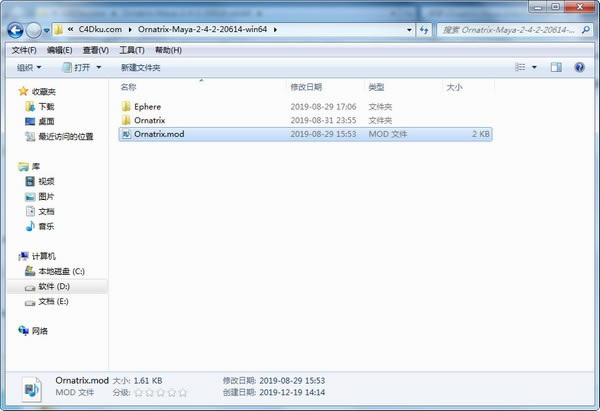Sort by 名称 column header

[129, 87]
